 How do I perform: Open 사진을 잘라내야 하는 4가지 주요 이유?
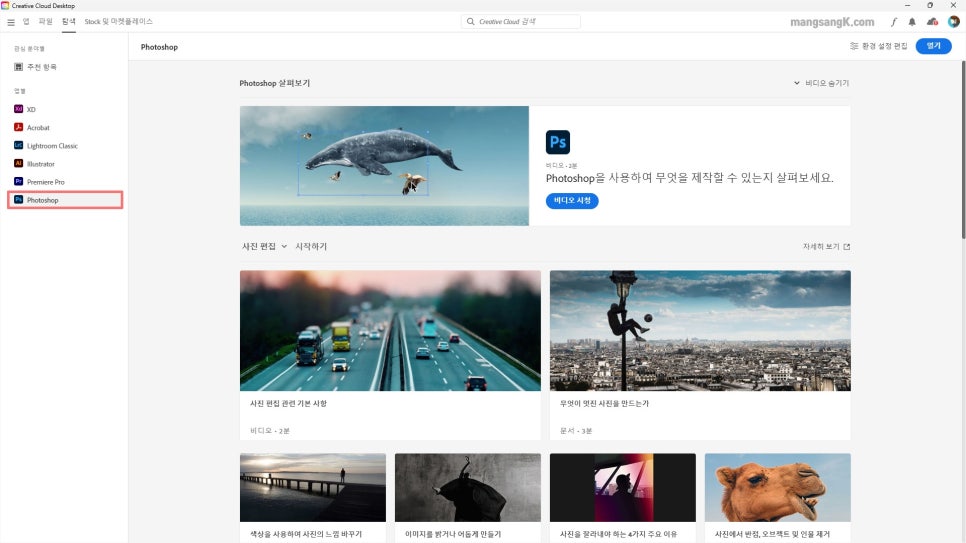pyautogui.click(x=618, y=534)
